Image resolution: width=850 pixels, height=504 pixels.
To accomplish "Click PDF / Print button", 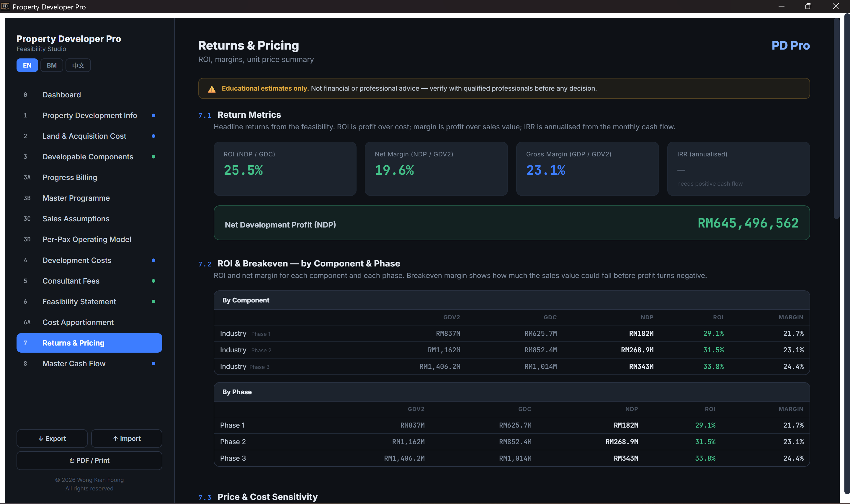I will coord(89,461).
